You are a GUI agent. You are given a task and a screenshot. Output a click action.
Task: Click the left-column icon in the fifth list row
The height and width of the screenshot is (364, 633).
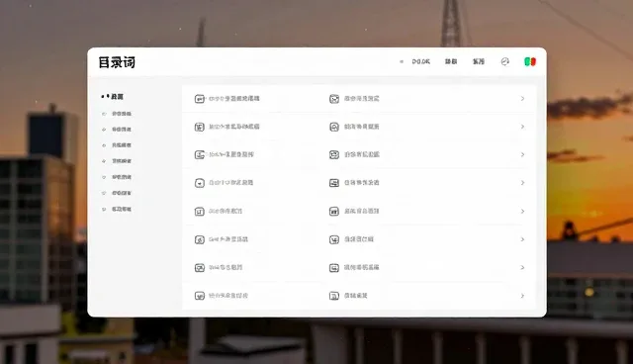(200, 212)
